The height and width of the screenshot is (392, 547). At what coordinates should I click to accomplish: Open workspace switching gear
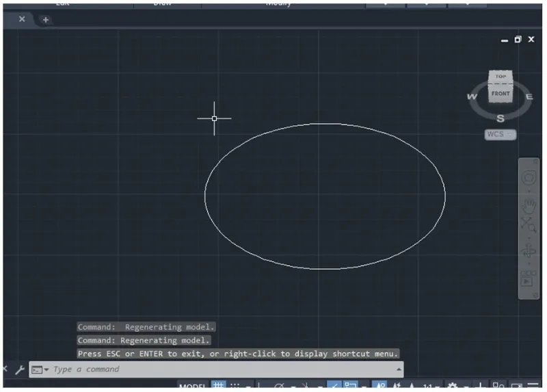pyautogui.click(x=452, y=385)
